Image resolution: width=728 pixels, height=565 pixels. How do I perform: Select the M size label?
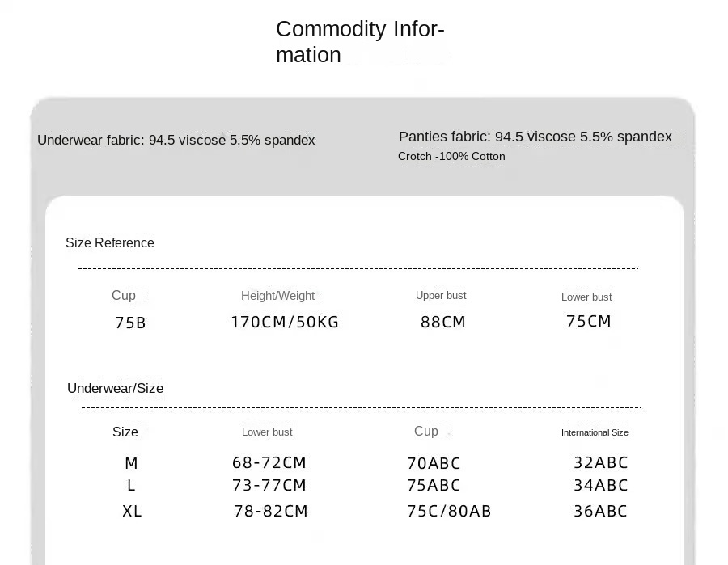coord(131,464)
